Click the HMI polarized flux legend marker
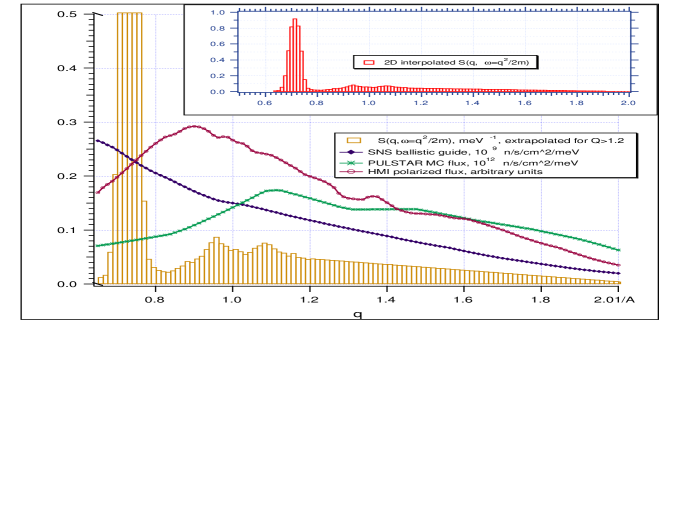Viewport: 699px width, 513px height. click(350, 172)
